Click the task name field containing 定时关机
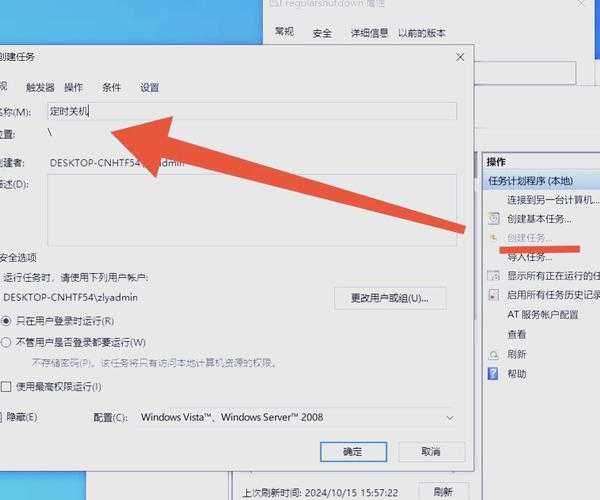 (x=252, y=111)
